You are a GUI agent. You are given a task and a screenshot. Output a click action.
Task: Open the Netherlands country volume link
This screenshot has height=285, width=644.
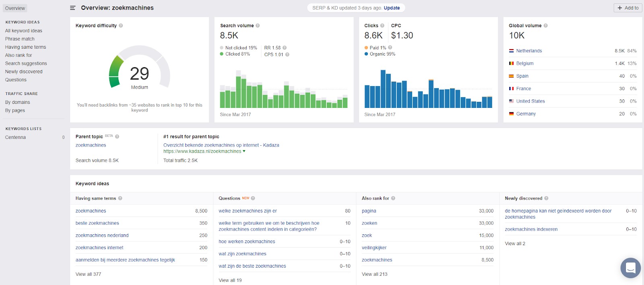(529, 51)
